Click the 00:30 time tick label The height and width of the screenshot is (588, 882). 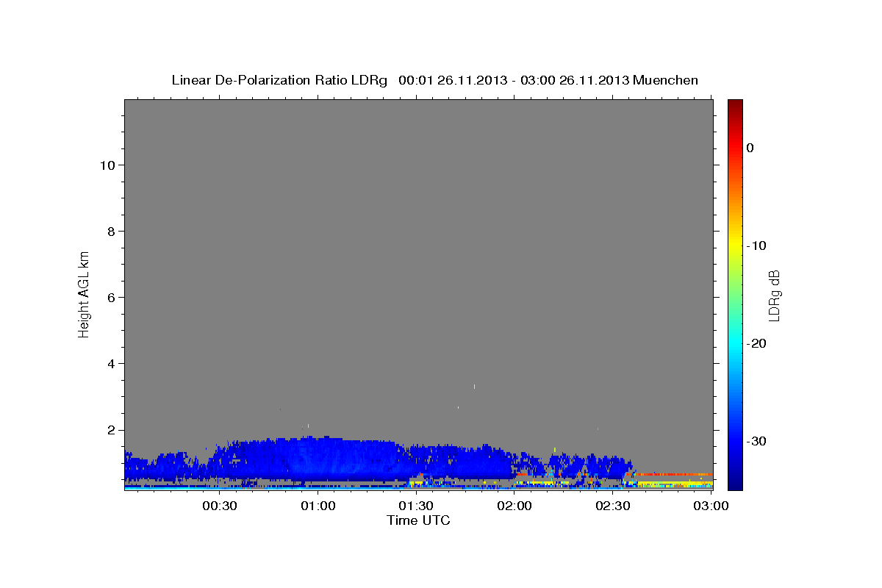[220, 506]
